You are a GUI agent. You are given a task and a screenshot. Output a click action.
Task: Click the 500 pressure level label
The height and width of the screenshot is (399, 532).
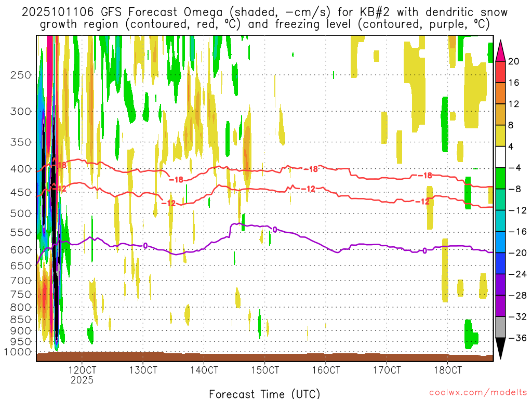tap(21, 214)
